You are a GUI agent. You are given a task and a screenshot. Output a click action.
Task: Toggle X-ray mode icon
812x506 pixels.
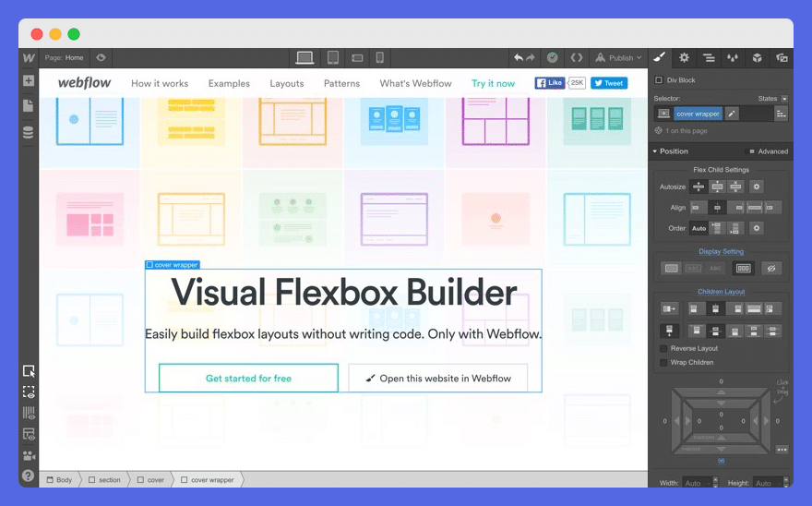(x=29, y=434)
